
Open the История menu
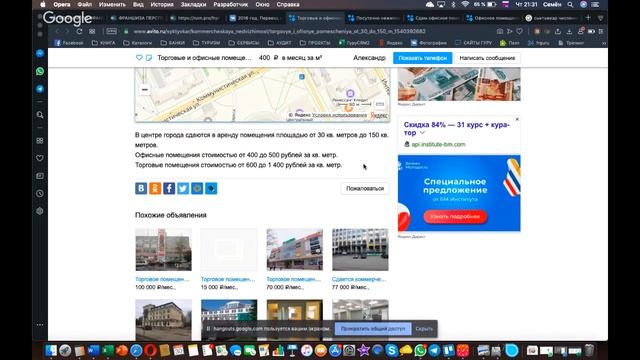point(162,4)
